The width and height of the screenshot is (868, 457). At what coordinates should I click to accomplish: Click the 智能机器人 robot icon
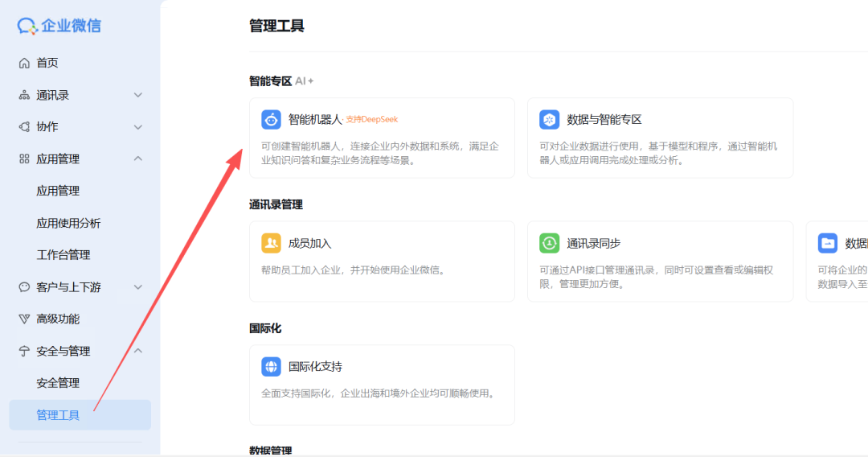point(272,120)
